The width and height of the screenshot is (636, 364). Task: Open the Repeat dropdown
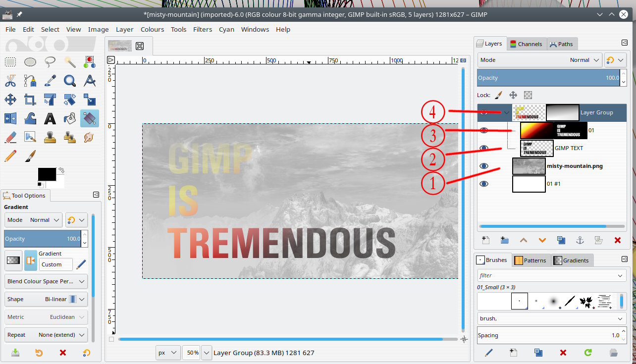pyautogui.click(x=46, y=335)
